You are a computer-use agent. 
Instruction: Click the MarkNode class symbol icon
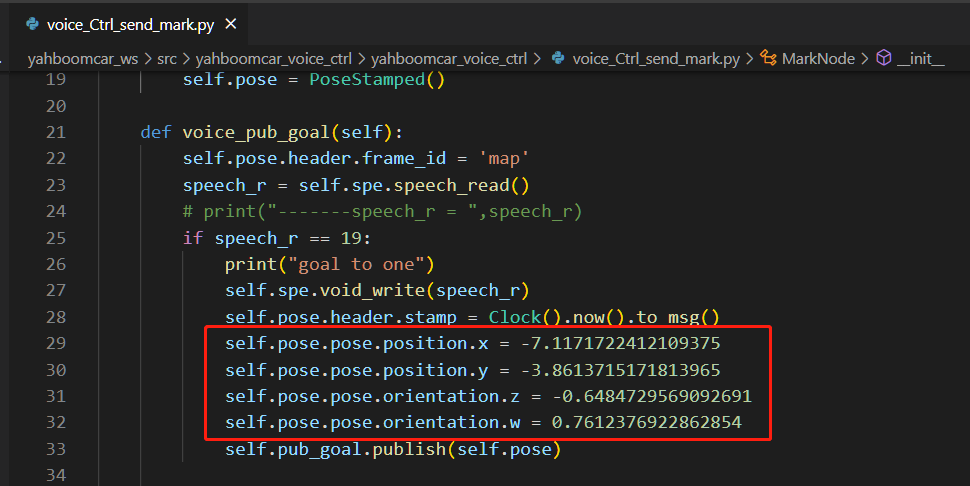pos(768,58)
